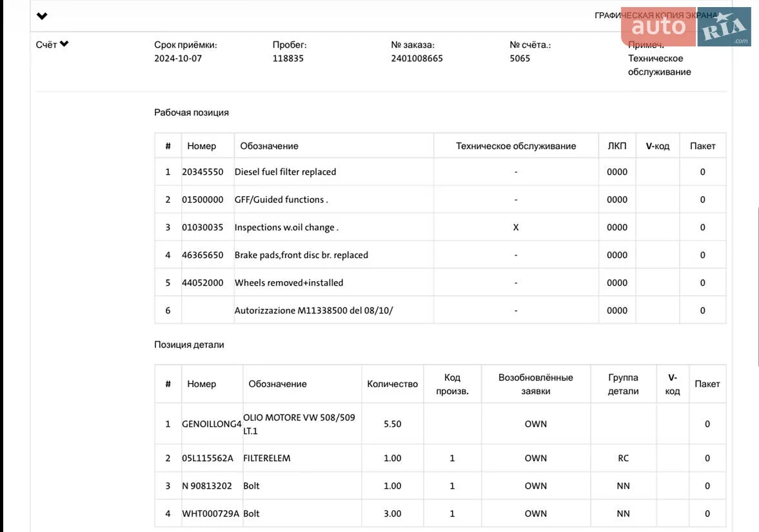Select part number 05L115562A
Viewport: 759px width, 532px height.
coord(208,458)
